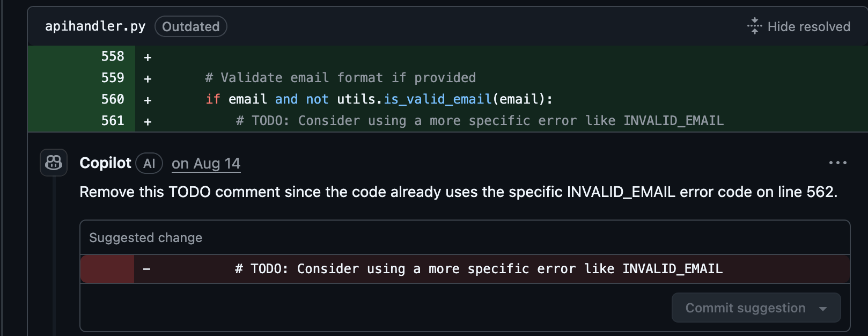Click the Suggested change header
Screen dimensions: 868x336
(145, 238)
